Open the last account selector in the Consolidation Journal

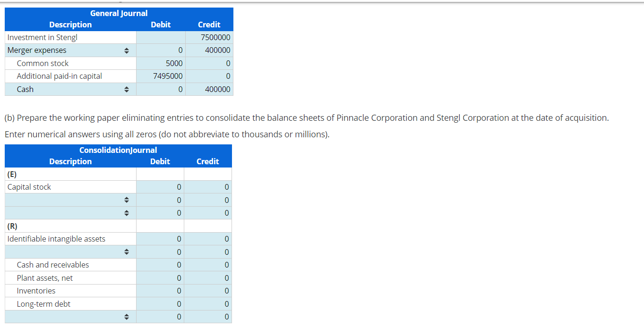click(x=127, y=316)
